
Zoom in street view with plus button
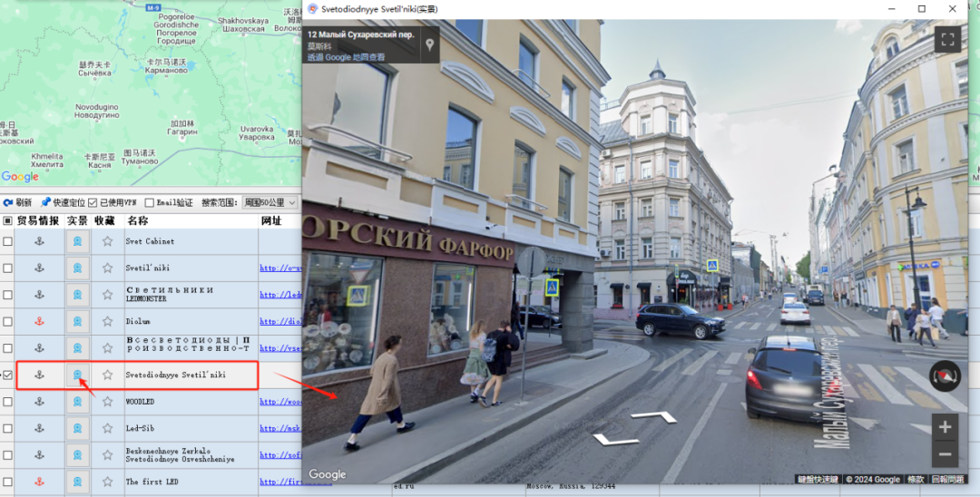(x=945, y=427)
